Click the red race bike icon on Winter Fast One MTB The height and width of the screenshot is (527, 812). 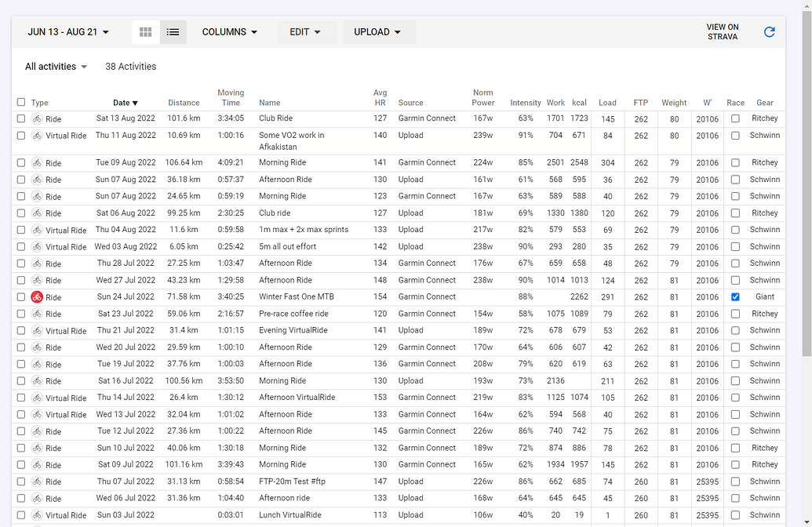click(x=37, y=296)
